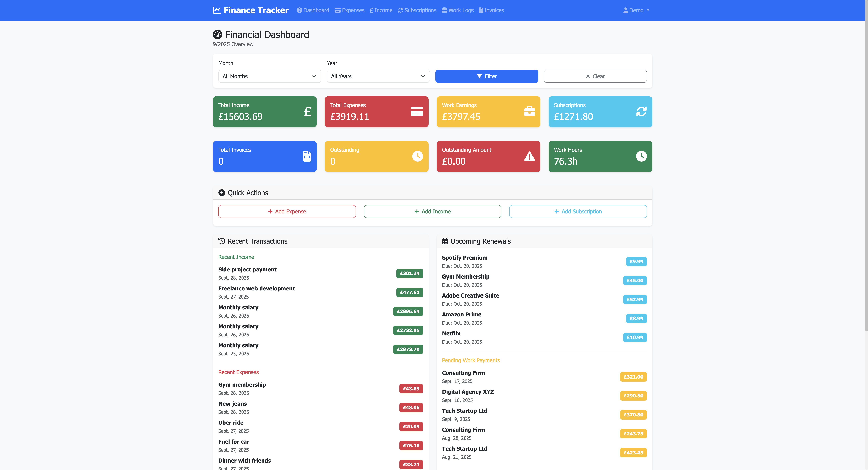Click the Finance Tracker chart logo icon
Screen dimensions: 868x470
217,10
